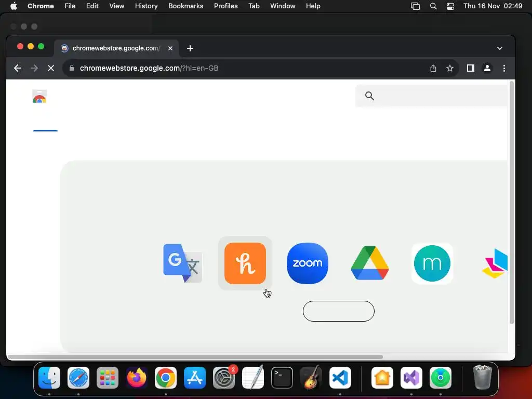
Task: Open the Bookmarks menu
Action: click(185, 6)
